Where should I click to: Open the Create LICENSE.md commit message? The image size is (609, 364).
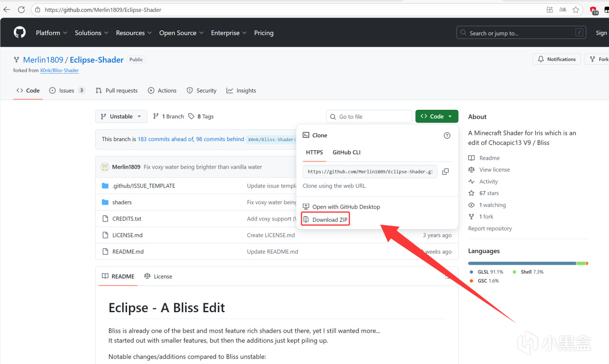(x=271, y=235)
